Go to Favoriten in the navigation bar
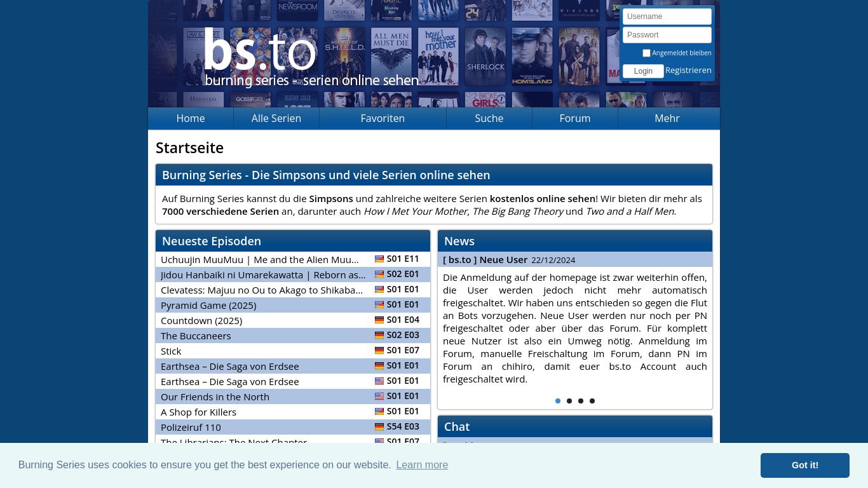The image size is (868, 488). tap(383, 118)
